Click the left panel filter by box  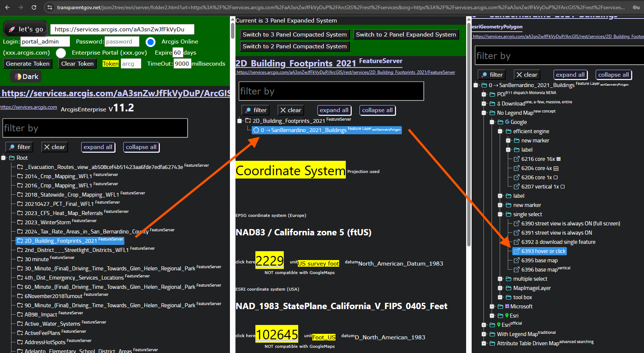[95, 128]
